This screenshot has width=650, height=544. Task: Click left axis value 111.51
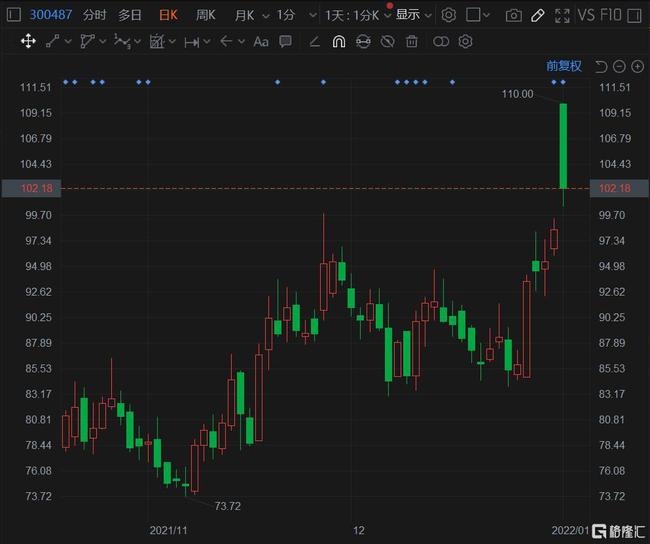click(36, 87)
